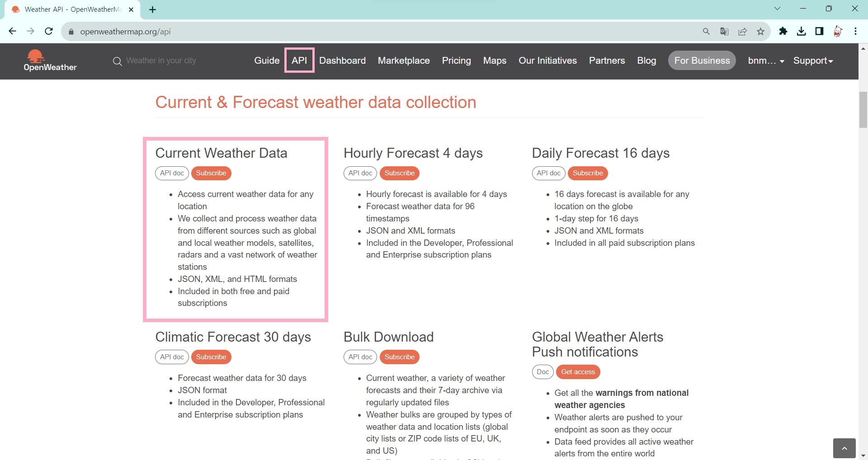Open the API menu item

pos(299,61)
